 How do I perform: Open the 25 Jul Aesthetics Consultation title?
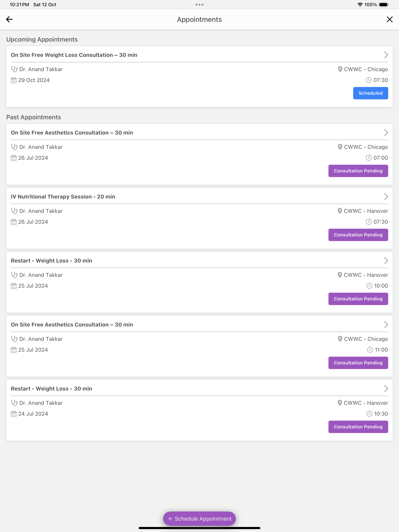[72, 325]
